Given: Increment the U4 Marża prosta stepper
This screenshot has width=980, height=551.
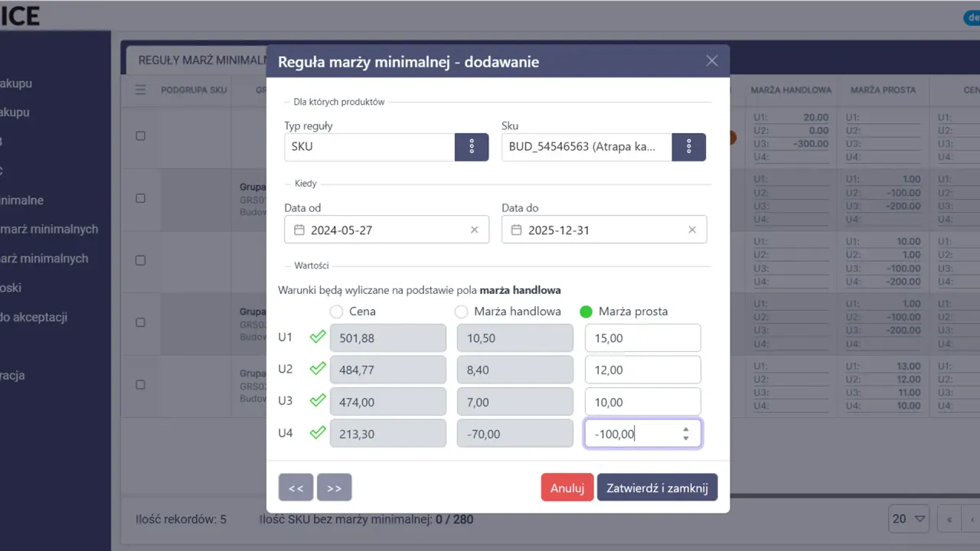Looking at the screenshot, I should tap(686, 429).
